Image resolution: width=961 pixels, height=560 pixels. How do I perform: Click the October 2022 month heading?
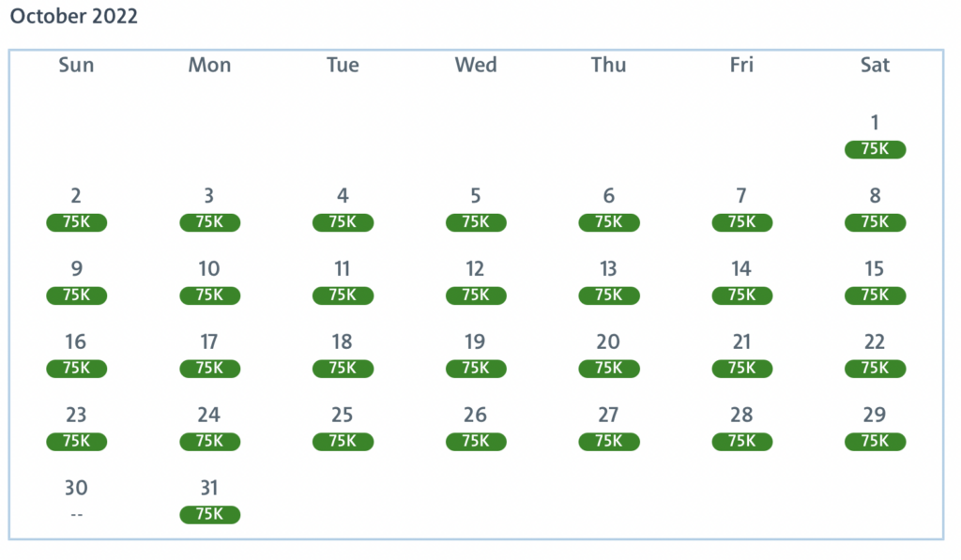(74, 17)
